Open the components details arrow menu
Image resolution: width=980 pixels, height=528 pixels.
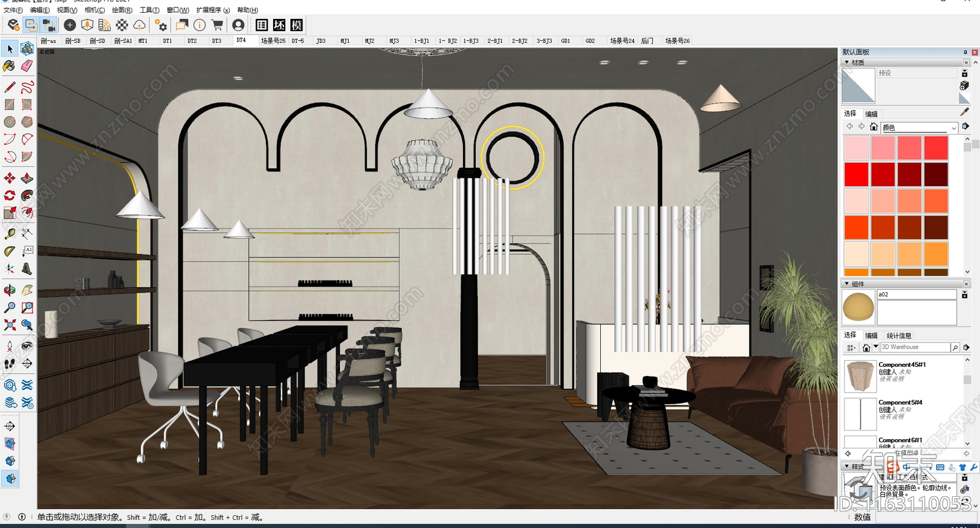tap(966, 347)
